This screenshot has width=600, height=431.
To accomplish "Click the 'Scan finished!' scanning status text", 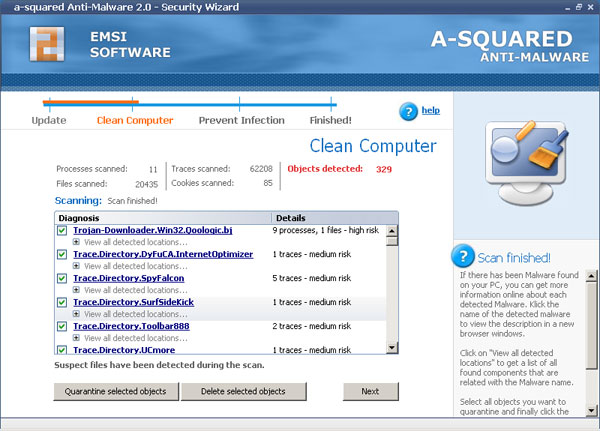I will pyautogui.click(x=132, y=201).
